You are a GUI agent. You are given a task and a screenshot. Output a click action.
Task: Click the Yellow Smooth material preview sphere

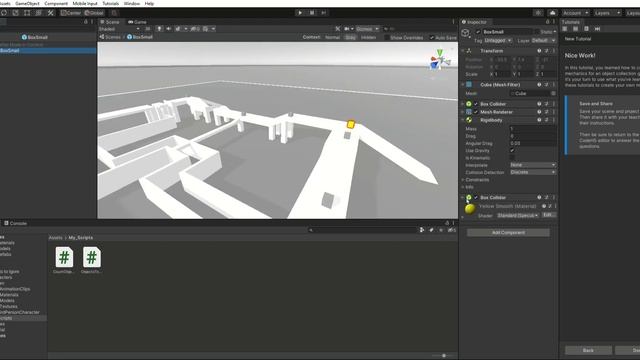(470, 209)
